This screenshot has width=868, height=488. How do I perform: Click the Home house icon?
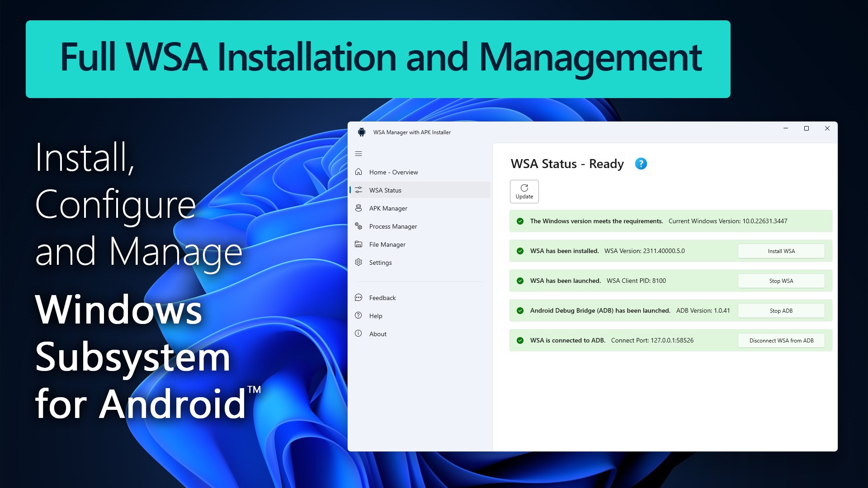[359, 172]
